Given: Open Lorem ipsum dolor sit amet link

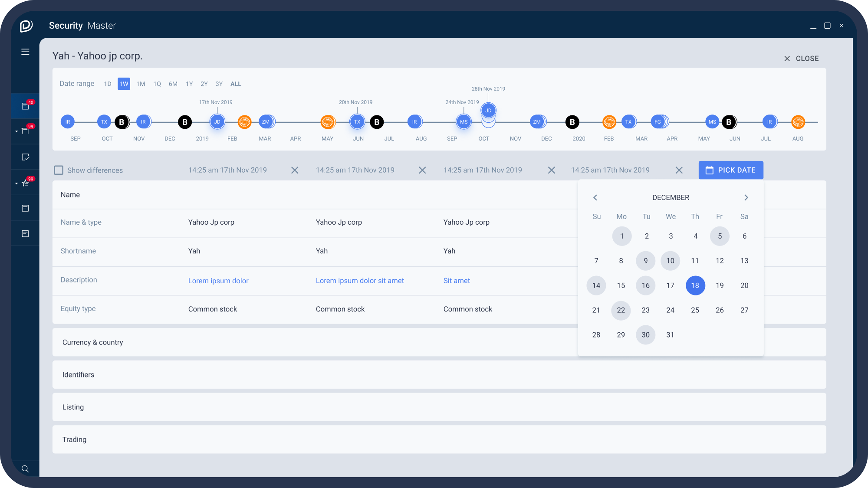Looking at the screenshot, I should [x=360, y=281].
